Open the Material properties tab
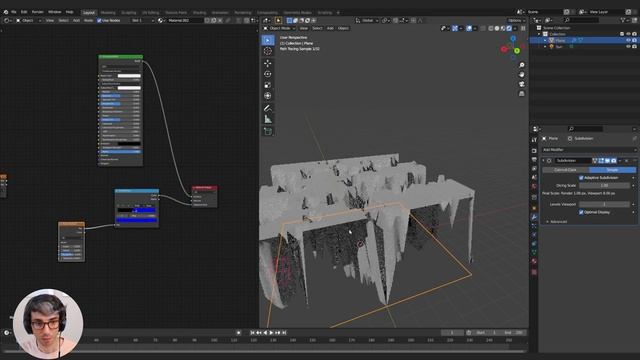 pyautogui.click(x=534, y=261)
